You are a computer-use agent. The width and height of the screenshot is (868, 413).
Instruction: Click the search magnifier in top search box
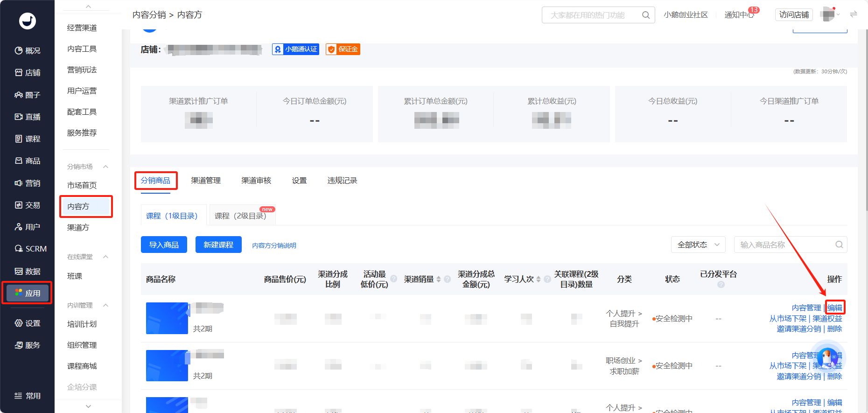[646, 15]
